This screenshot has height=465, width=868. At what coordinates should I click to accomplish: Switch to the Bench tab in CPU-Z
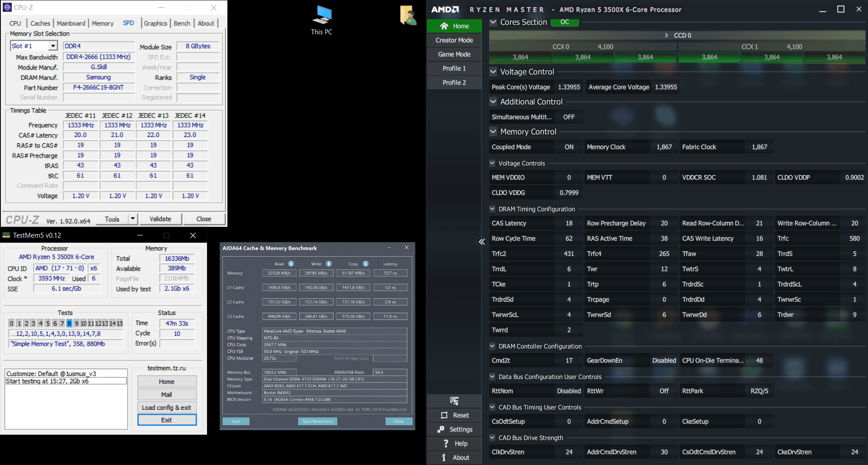182,23
